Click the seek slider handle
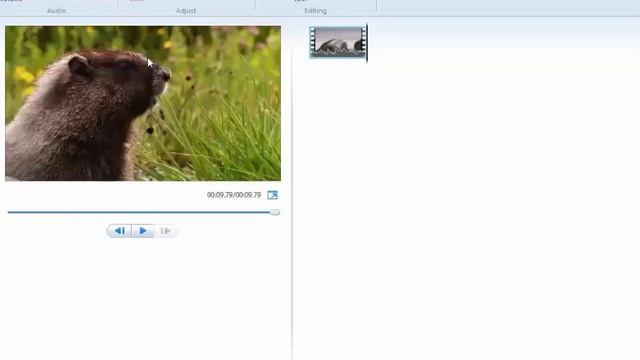Viewport: 640px width, 360px height. point(275,212)
